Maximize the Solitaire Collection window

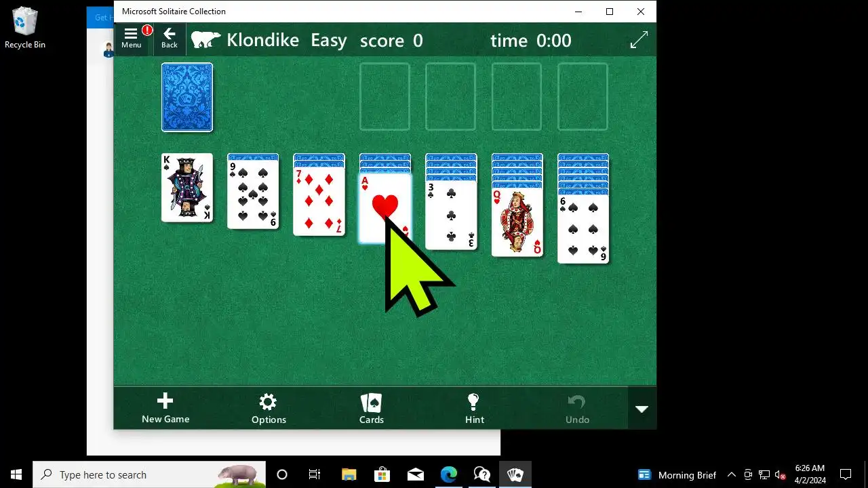pyautogui.click(x=610, y=12)
